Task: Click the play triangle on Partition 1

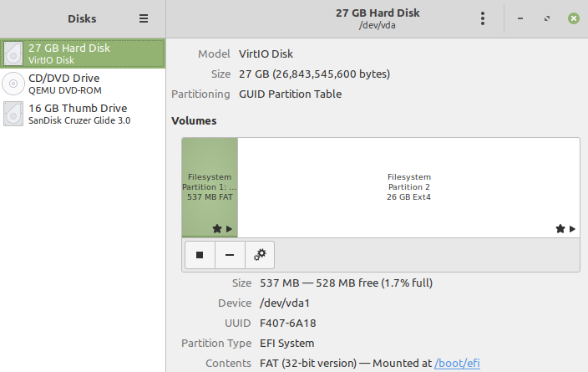Action: (x=229, y=228)
